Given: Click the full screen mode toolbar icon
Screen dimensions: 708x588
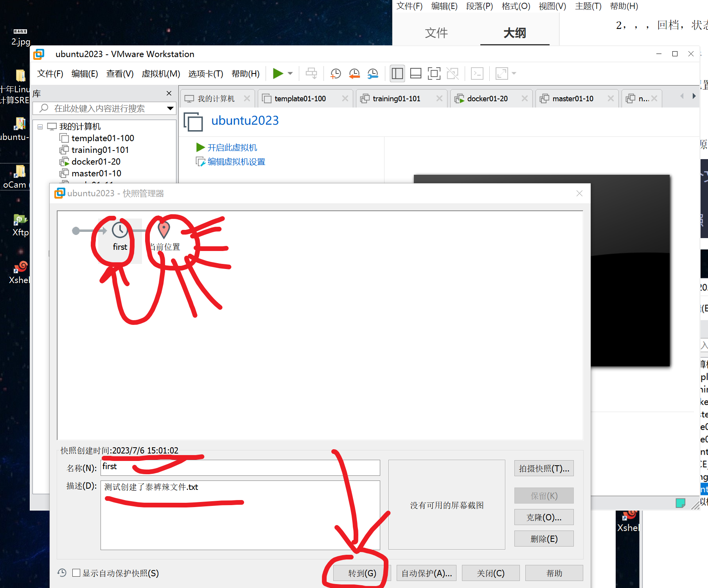Looking at the screenshot, I should click(434, 73).
